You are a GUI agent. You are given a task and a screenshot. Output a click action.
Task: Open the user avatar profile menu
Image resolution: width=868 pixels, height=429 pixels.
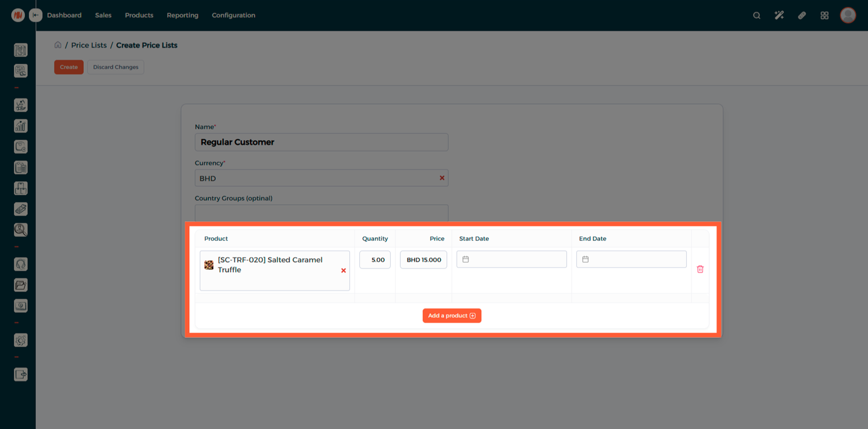tap(848, 16)
